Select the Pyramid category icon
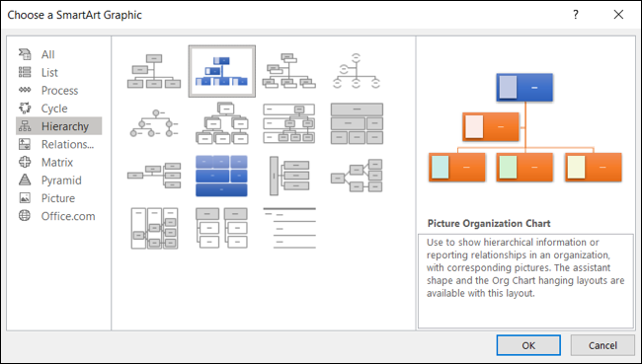Image resolution: width=642 pixels, height=364 pixels. click(25, 180)
